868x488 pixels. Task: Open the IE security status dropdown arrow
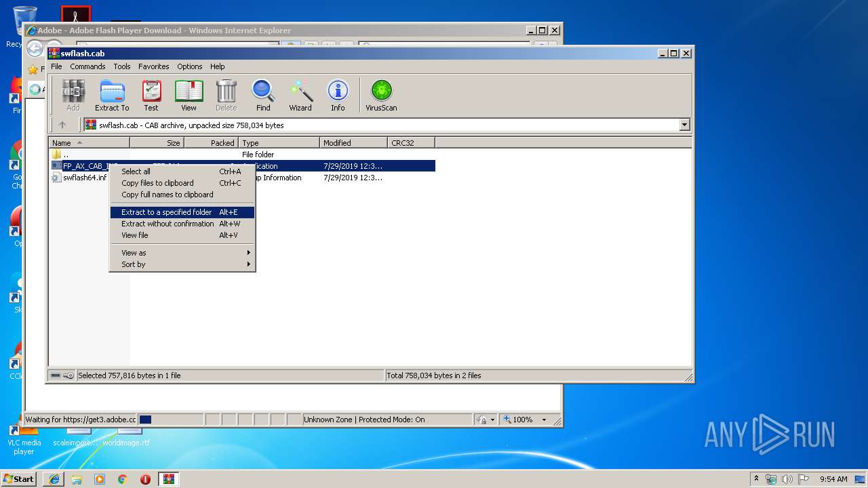492,420
